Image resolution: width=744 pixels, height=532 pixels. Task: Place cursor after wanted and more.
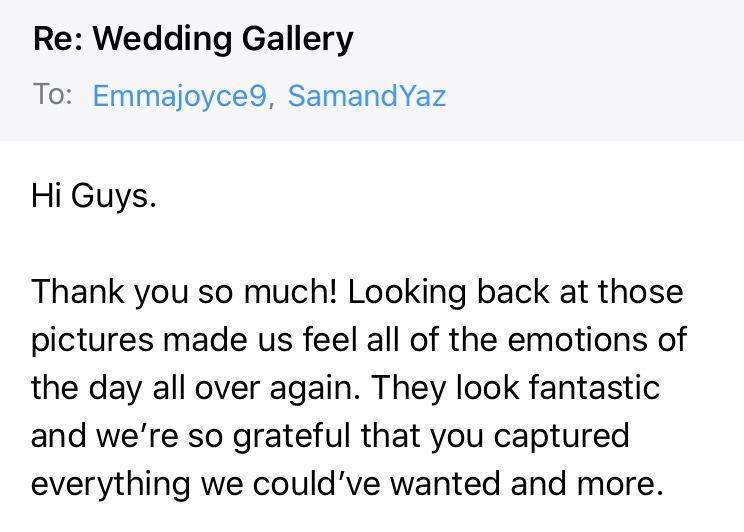[664, 484]
